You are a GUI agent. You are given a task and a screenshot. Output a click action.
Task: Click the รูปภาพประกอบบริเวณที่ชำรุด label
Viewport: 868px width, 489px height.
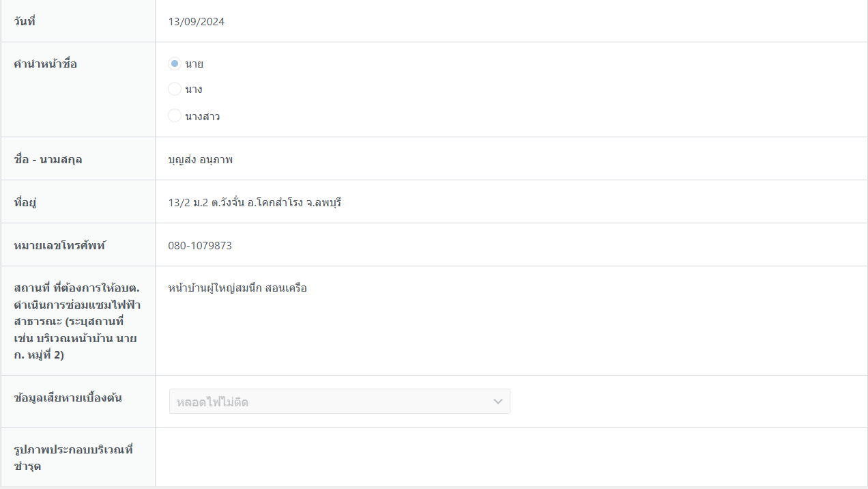[x=73, y=458]
